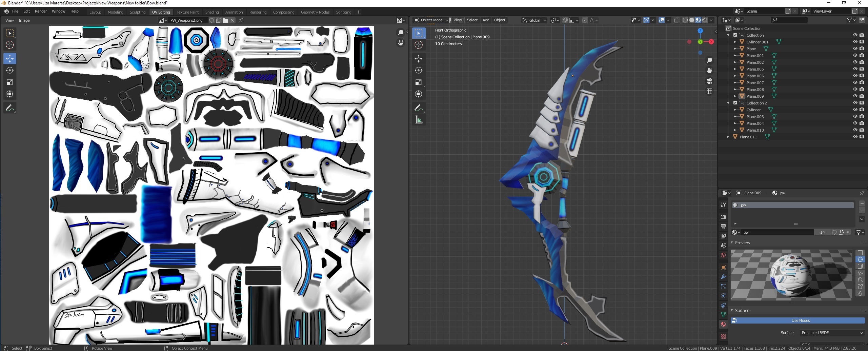The image size is (868, 351).
Task: Open the Modifier properties wrench tab
Action: click(x=723, y=277)
